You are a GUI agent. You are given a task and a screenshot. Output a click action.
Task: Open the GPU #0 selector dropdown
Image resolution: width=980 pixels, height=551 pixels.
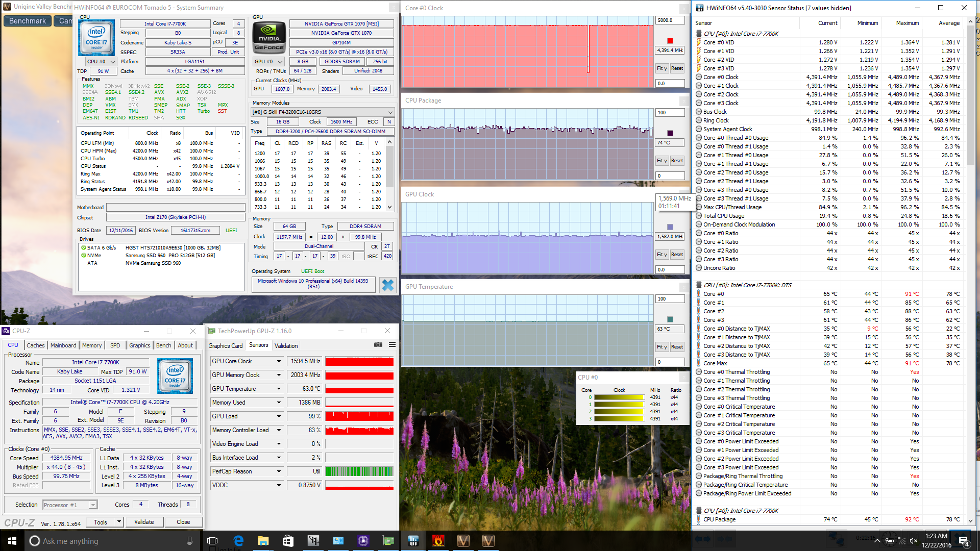click(x=268, y=62)
